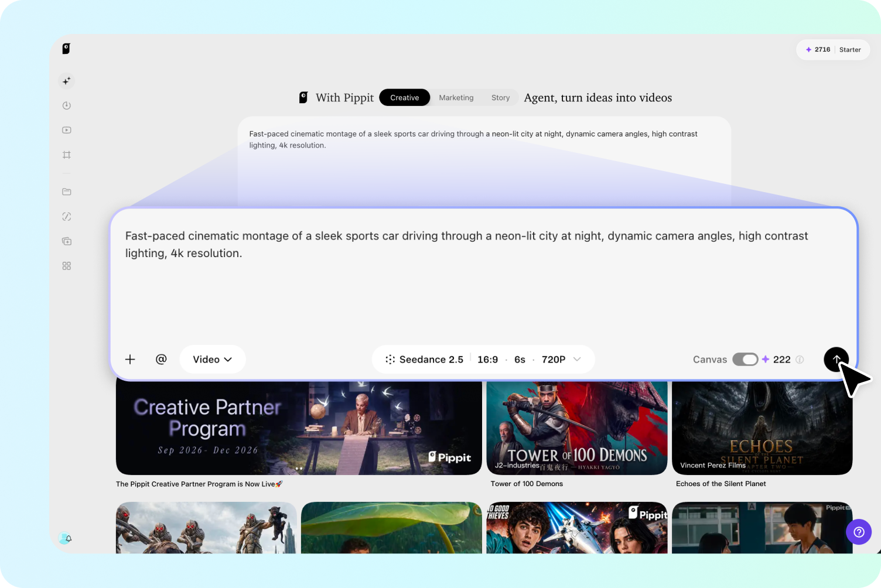Open the profile avatar with notification bell
The width and height of the screenshot is (881, 588).
[x=65, y=538]
